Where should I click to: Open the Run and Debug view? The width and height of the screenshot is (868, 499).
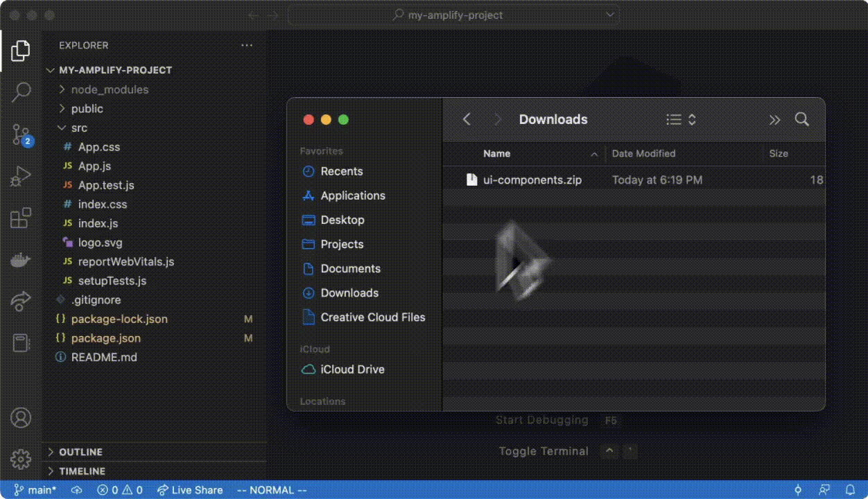[x=21, y=175]
